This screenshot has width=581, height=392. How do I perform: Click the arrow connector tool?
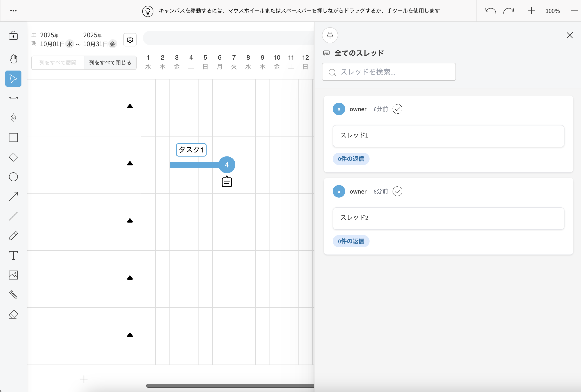13,196
